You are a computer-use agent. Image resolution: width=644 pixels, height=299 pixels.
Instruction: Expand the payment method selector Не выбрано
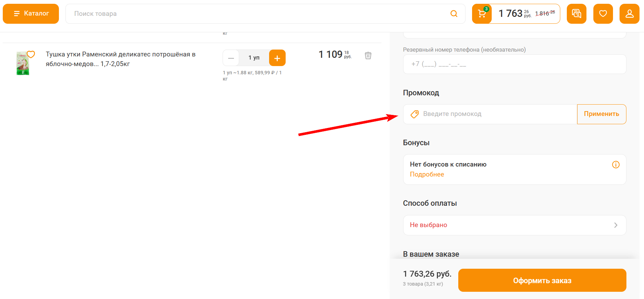[514, 225]
